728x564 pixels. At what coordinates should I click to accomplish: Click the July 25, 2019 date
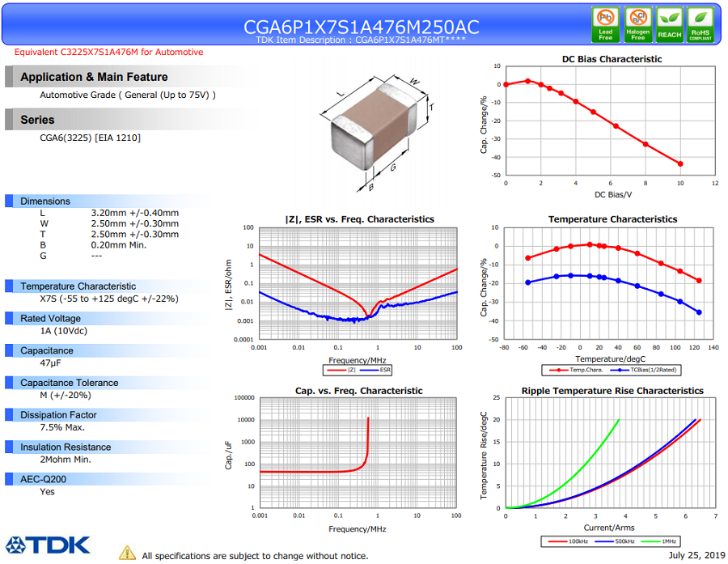coord(696,555)
